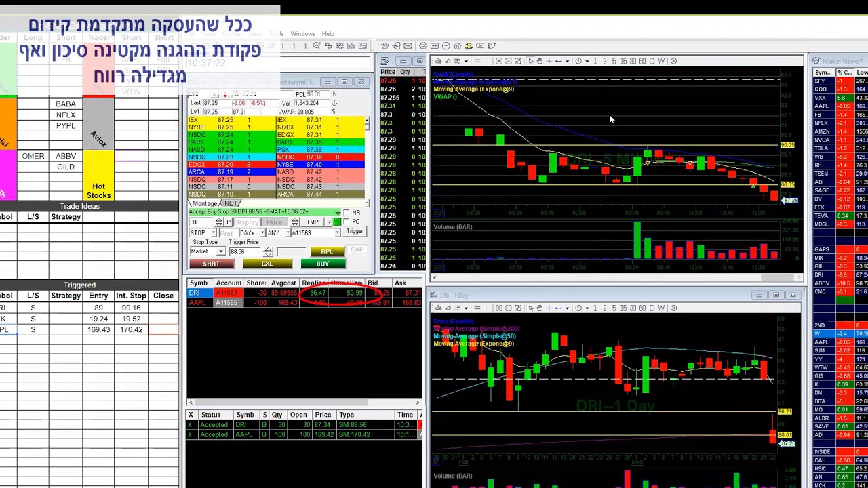Click the green lock icon in order entry
The width and height of the screenshot is (868, 488).
tap(337, 222)
